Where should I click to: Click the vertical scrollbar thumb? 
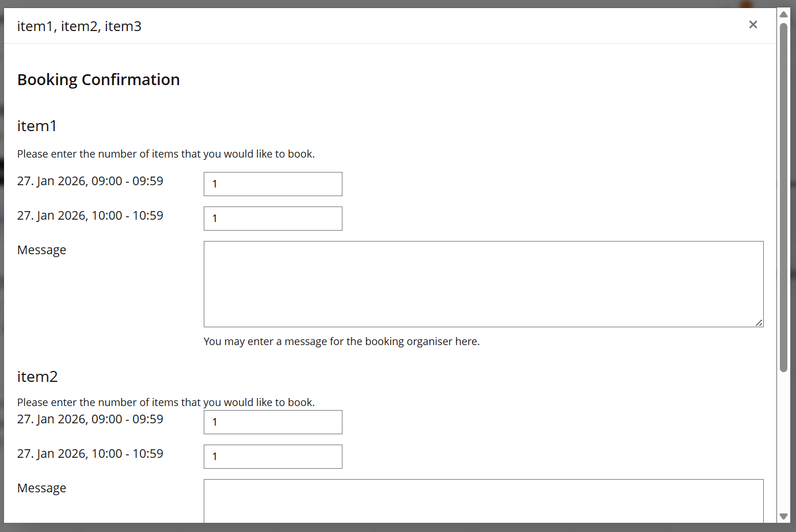click(783, 196)
